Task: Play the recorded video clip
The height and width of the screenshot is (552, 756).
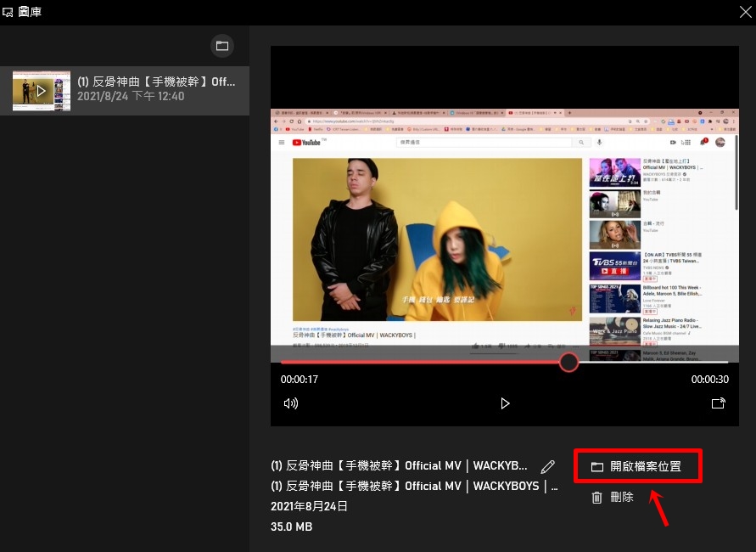Action: [x=505, y=403]
